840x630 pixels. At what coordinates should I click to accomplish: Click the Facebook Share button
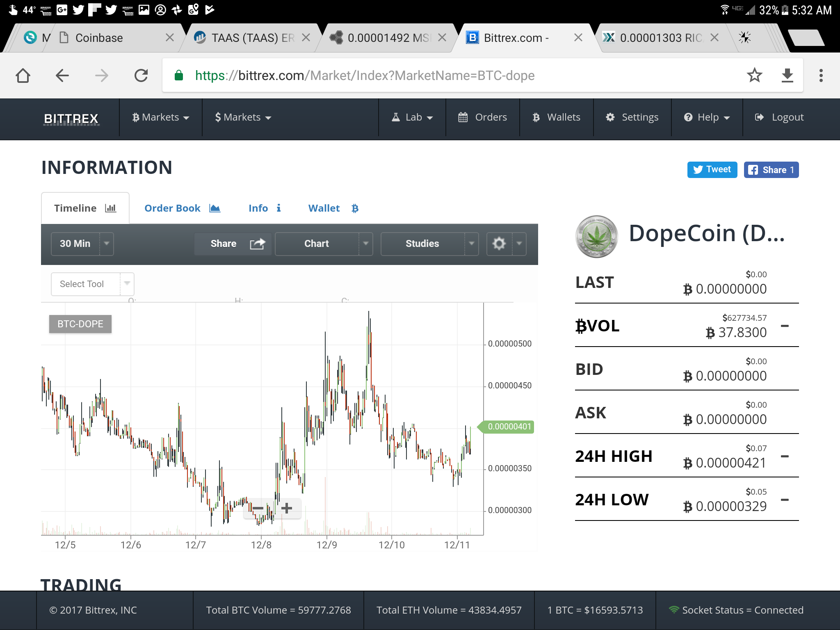(x=771, y=169)
